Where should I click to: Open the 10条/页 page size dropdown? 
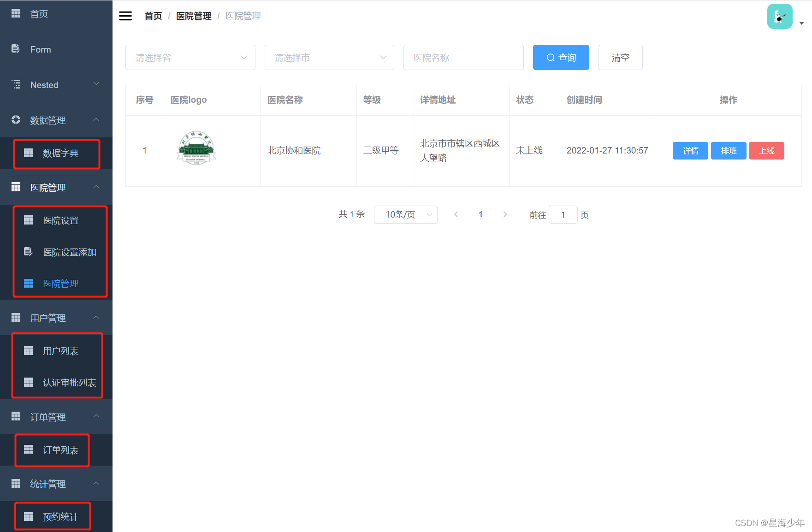click(406, 215)
